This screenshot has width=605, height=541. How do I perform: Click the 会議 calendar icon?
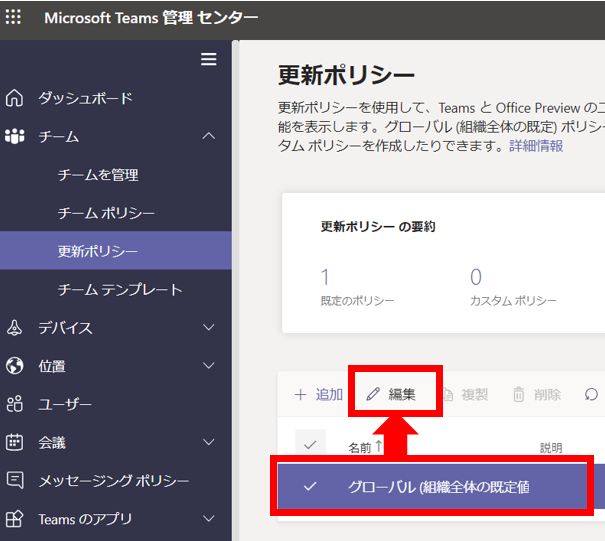(x=15, y=442)
